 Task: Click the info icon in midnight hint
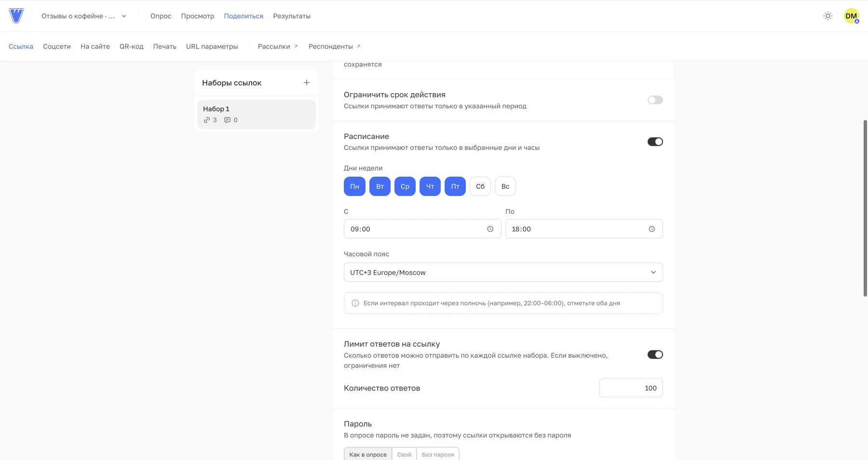point(355,303)
